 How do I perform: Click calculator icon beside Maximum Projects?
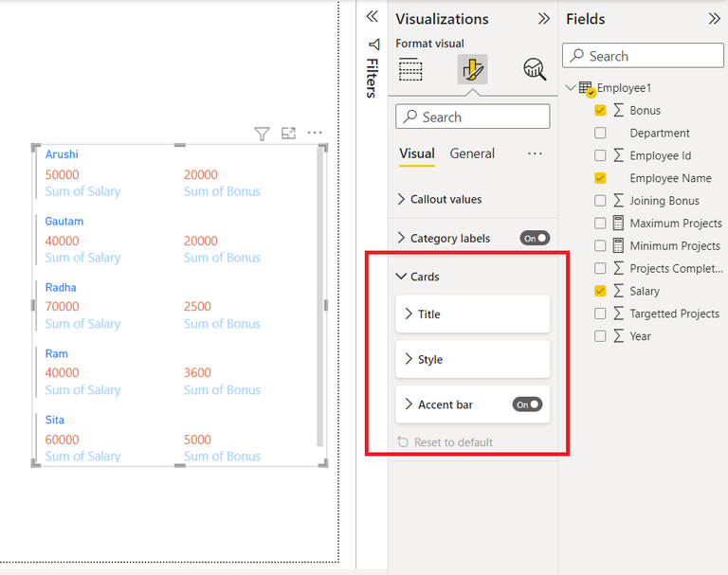pyautogui.click(x=618, y=224)
